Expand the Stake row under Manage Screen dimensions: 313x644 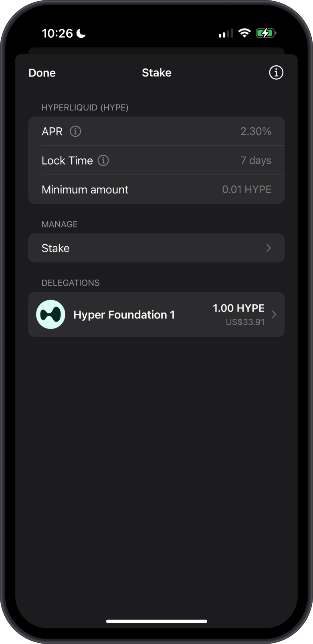(156, 248)
